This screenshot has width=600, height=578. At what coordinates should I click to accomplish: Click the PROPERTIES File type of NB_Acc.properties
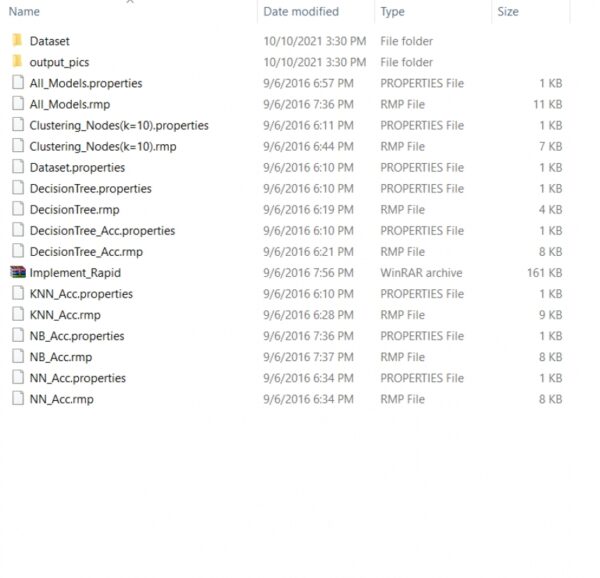pos(422,336)
